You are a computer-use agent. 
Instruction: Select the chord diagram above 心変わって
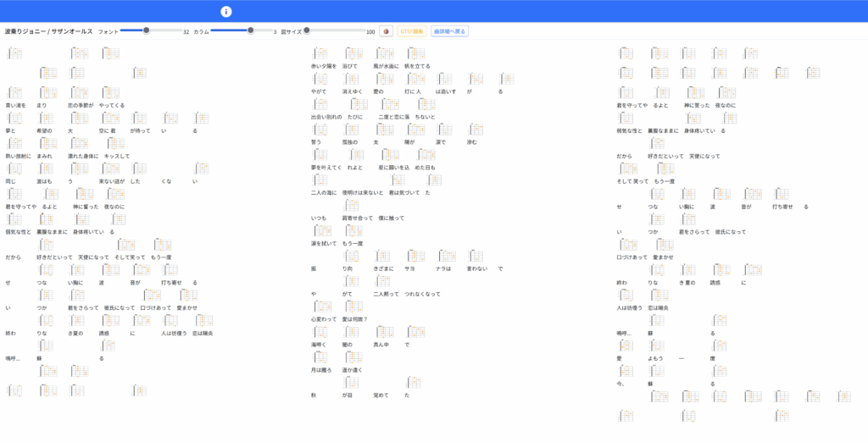pyautogui.click(x=321, y=307)
